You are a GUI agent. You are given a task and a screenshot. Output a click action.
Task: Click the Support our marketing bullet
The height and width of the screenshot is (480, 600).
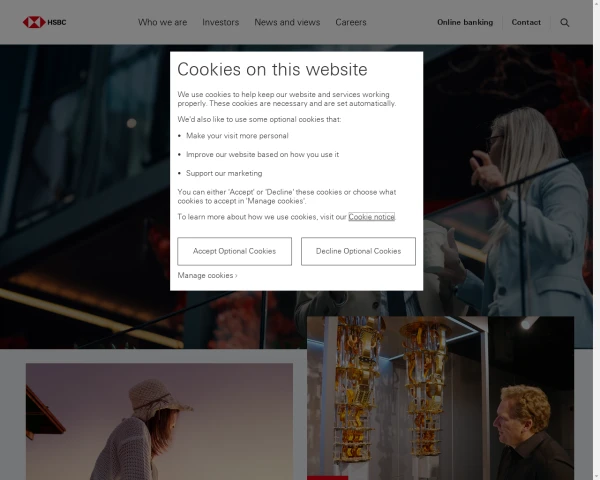tap(224, 173)
